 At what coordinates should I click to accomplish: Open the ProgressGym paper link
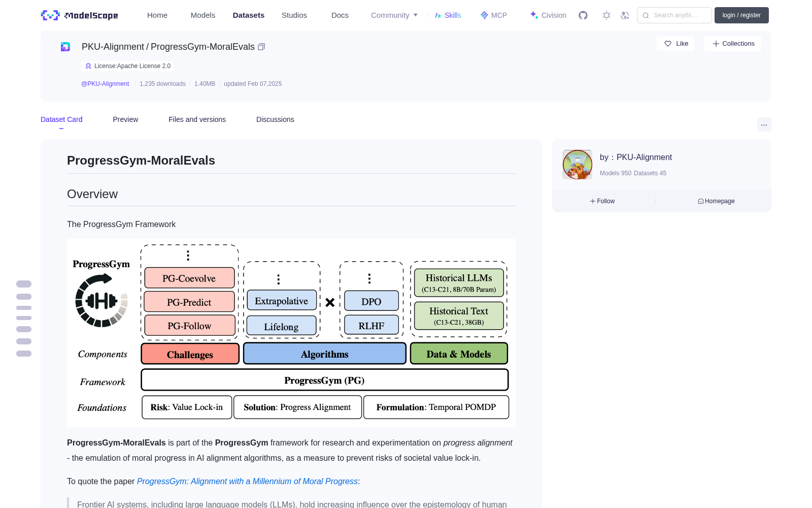[247, 481]
